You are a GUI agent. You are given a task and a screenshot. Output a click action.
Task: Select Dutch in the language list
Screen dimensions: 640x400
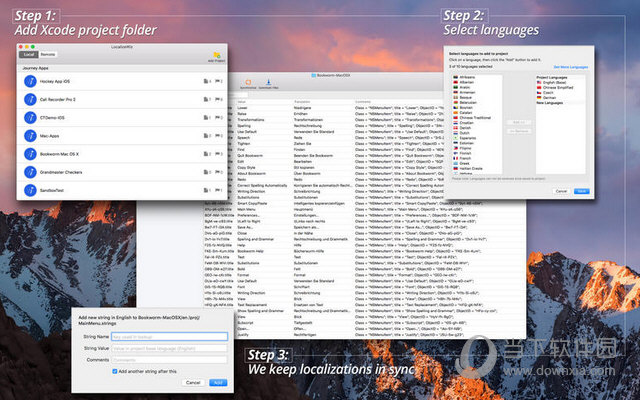tap(464, 133)
